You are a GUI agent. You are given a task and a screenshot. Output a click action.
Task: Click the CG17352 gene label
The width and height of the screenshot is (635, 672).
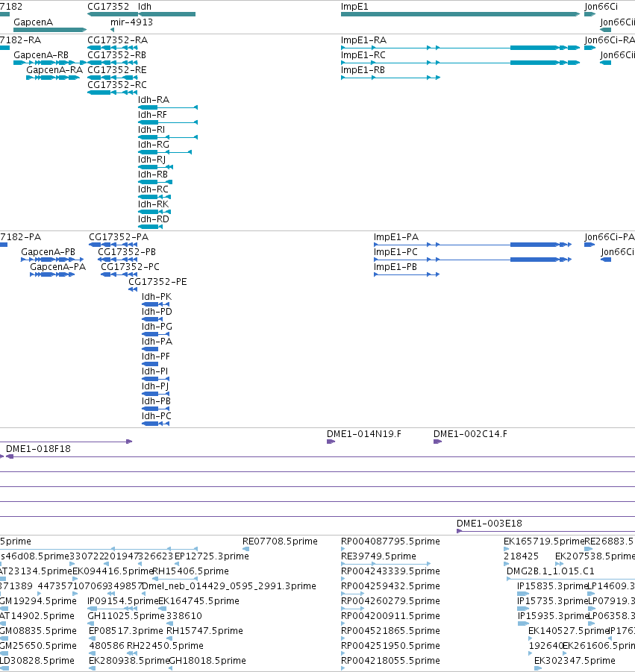click(x=108, y=7)
